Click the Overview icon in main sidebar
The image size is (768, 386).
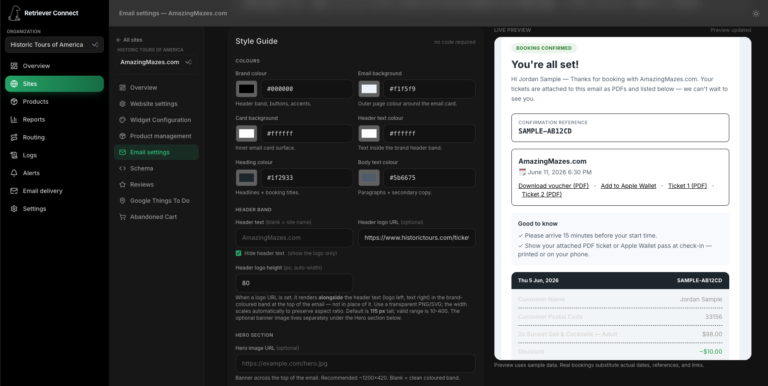pyautogui.click(x=14, y=66)
